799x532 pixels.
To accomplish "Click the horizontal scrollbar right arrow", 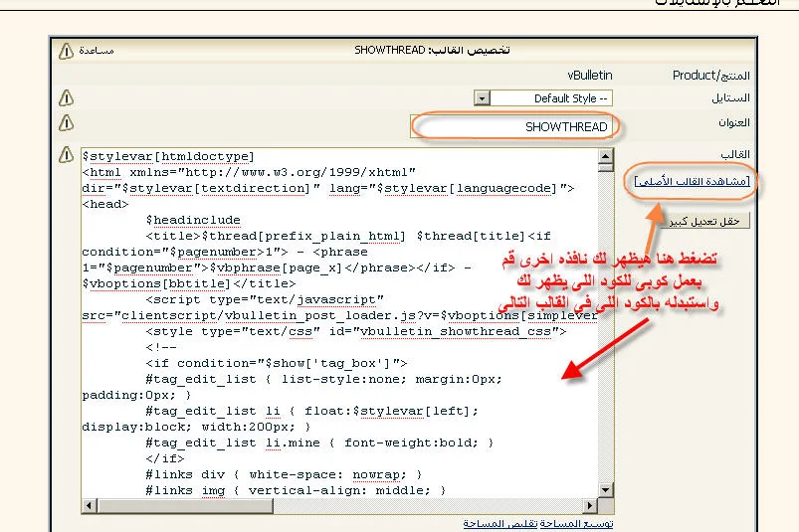I will (x=590, y=506).
